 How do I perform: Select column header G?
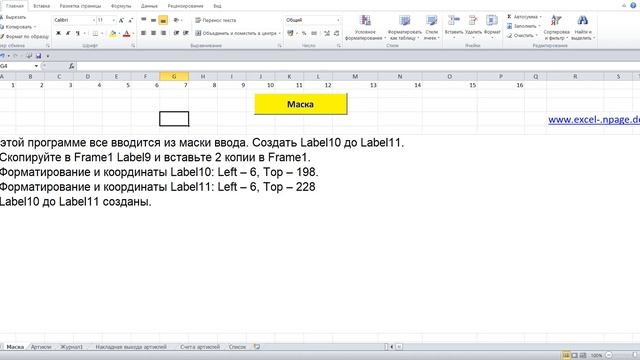coord(174,76)
